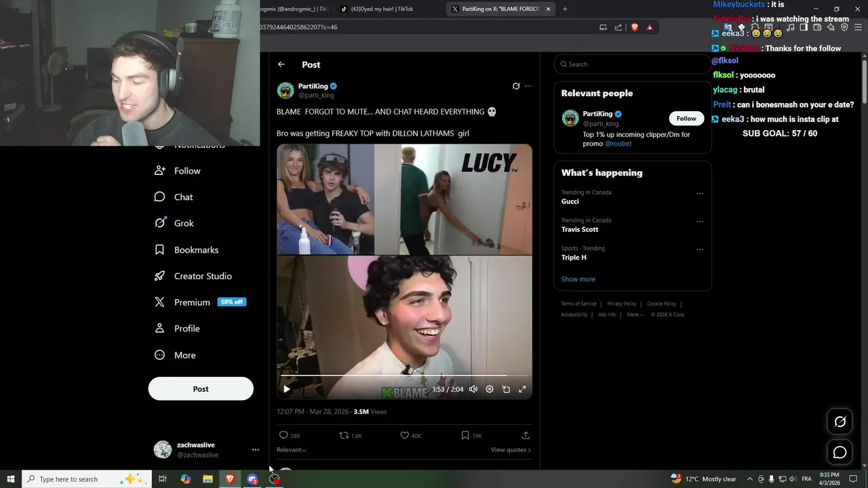Open Task View on the taskbar
Viewport: 868px width, 488px height.
point(163,479)
